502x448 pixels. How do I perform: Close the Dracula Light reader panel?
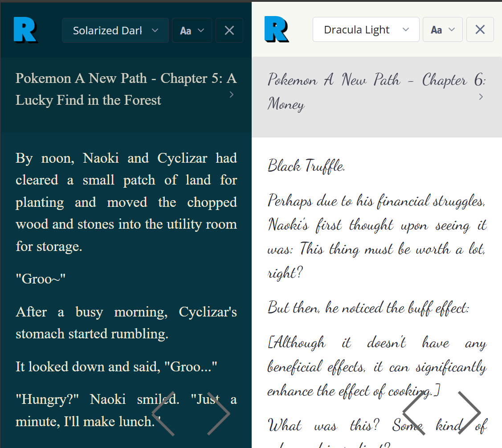[x=480, y=29]
